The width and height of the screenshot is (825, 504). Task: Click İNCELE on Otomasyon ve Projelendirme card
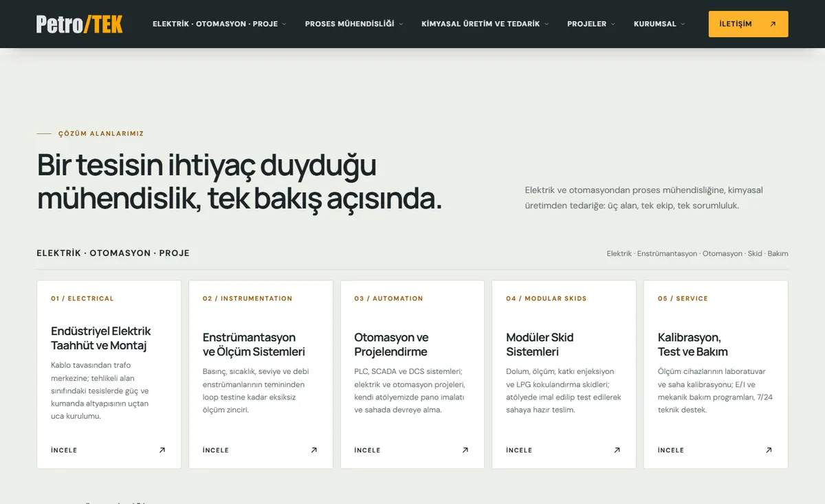(367, 450)
